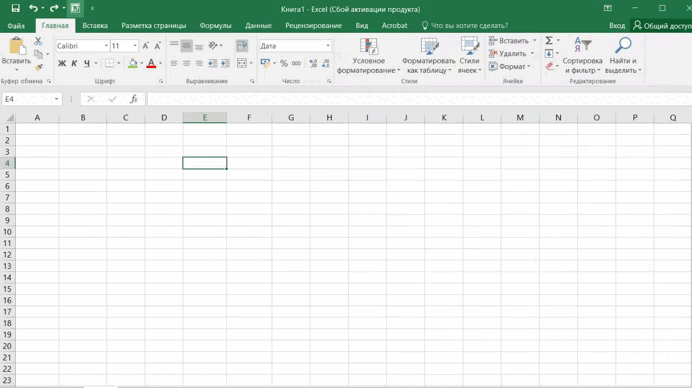Open font size 11 dropdown
The width and height of the screenshot is (692, 388).
[x=135, y=46]
